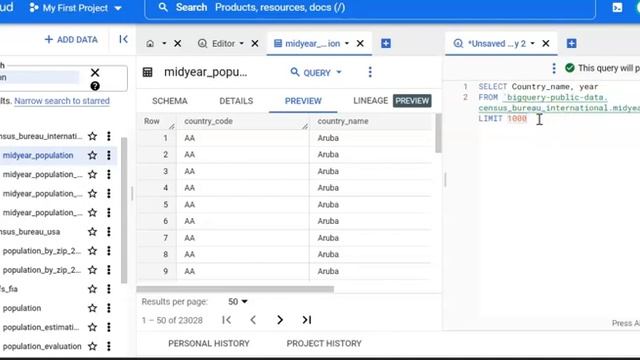The height and width of the screenshot is (360, 640).
Task: Open actions menu for census_bureau_usa
Action: click(x=109, y=232)
